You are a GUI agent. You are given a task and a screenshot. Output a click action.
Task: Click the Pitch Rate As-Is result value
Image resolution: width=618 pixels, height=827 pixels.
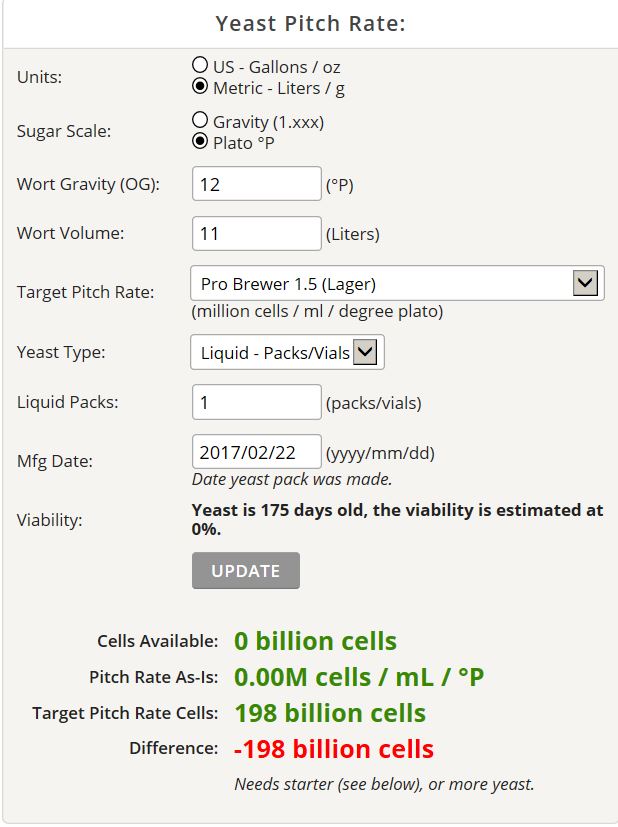(x=358, y=677)
